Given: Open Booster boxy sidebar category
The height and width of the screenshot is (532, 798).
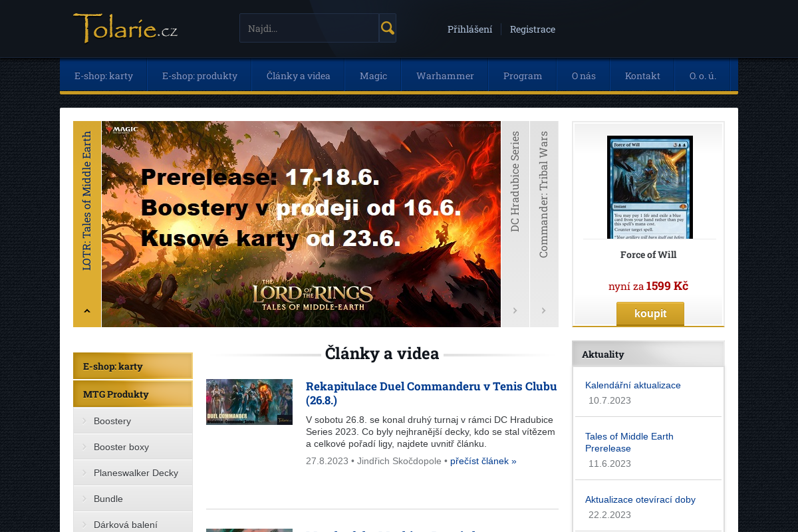Looking at the screenshot, I should (121, 447).
